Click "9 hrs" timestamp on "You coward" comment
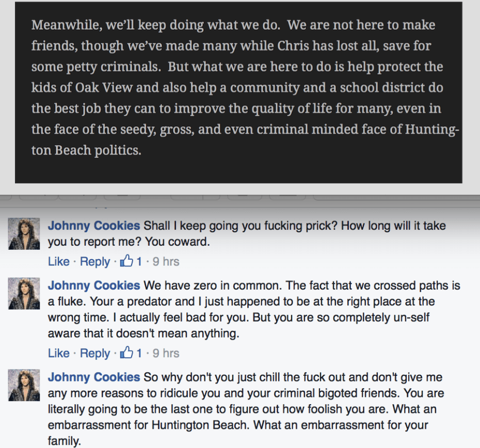 pos(166,262)
